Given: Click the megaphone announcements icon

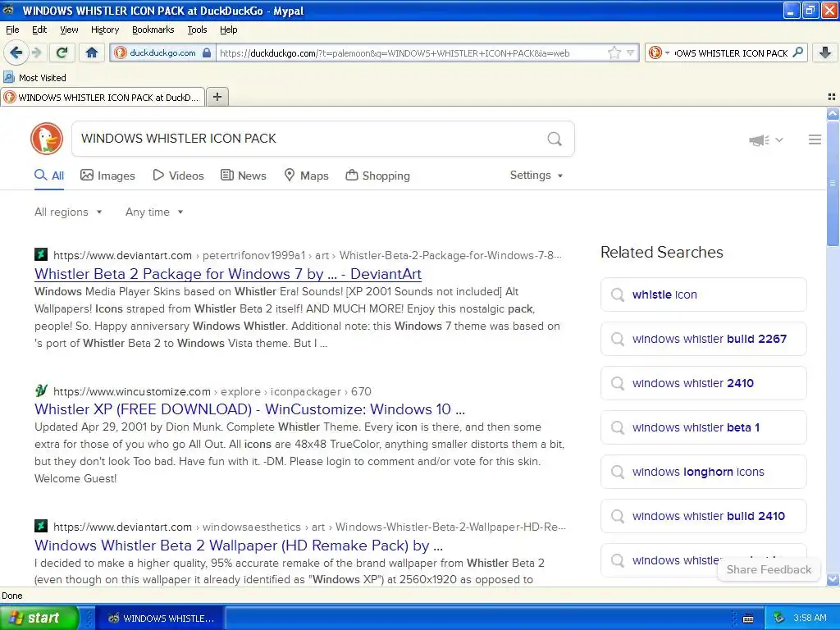Looking at the screenshot, I should click(x=759, y=139).
